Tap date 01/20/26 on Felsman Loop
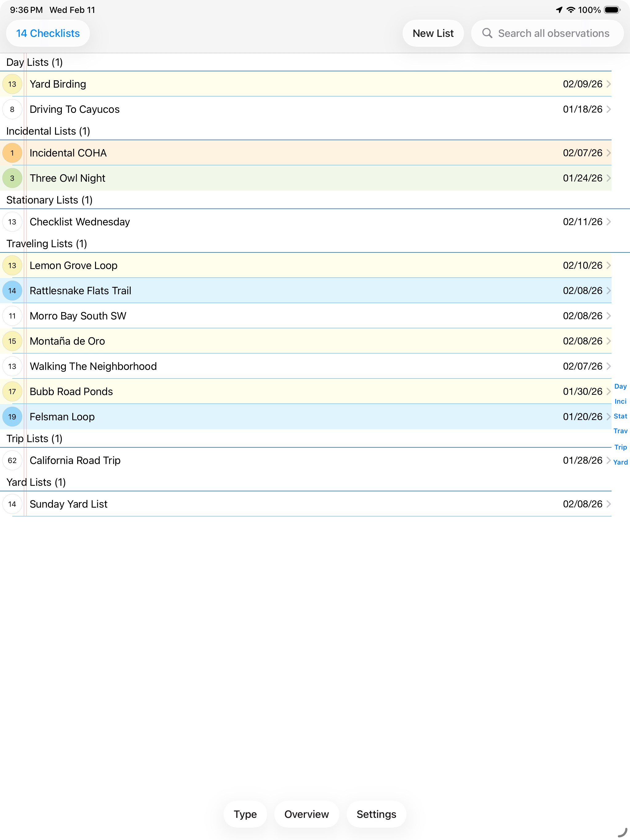Viewport: 630px width, 840px height. (583, 417)
